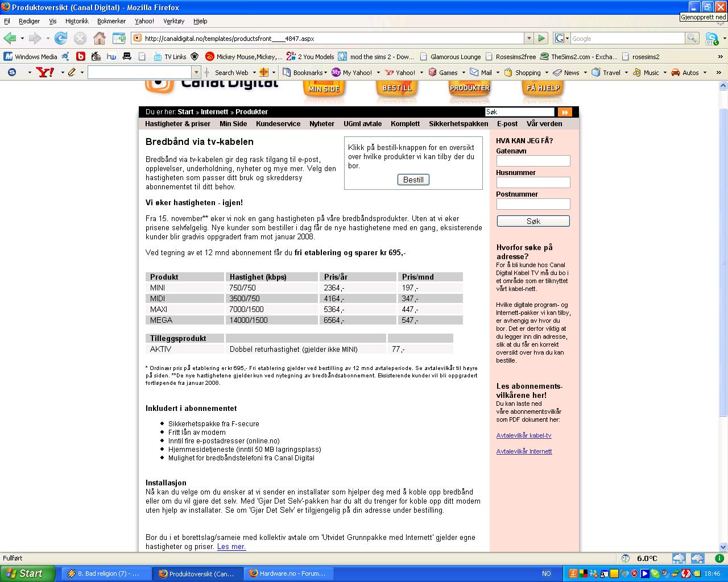Click the new tab toolbar icon
The height and width of the screenshot is (582, 728).
119,38
